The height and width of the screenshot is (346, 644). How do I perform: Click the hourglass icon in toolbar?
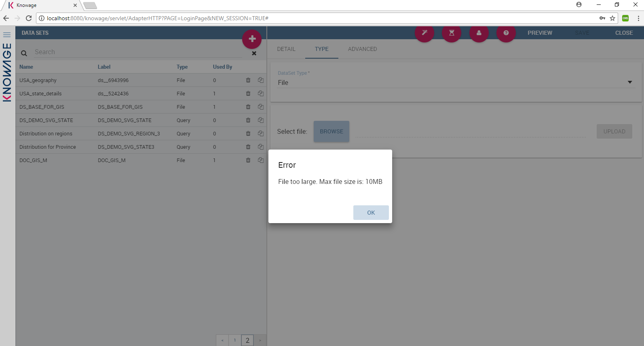click(x=452, y=33)
